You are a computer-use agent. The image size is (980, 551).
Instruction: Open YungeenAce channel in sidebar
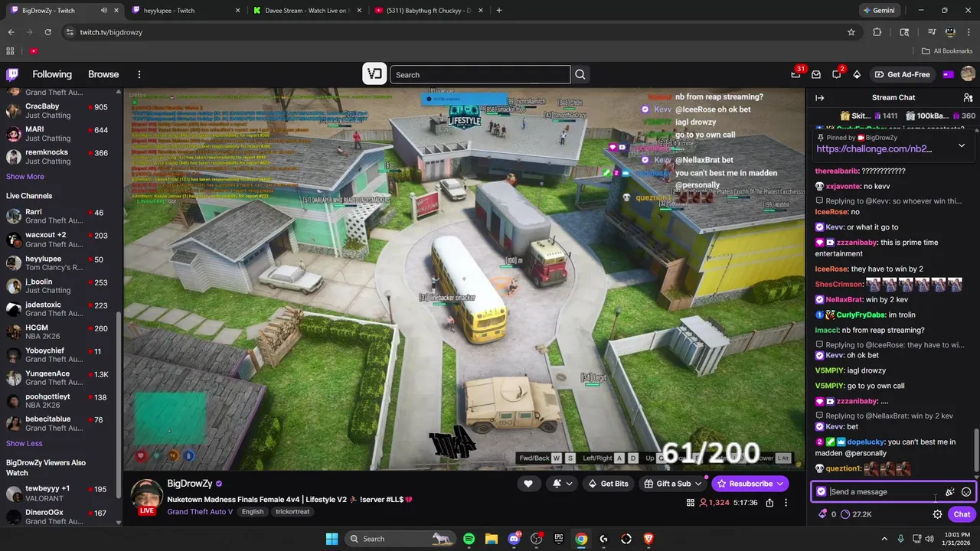click(60, 379)
